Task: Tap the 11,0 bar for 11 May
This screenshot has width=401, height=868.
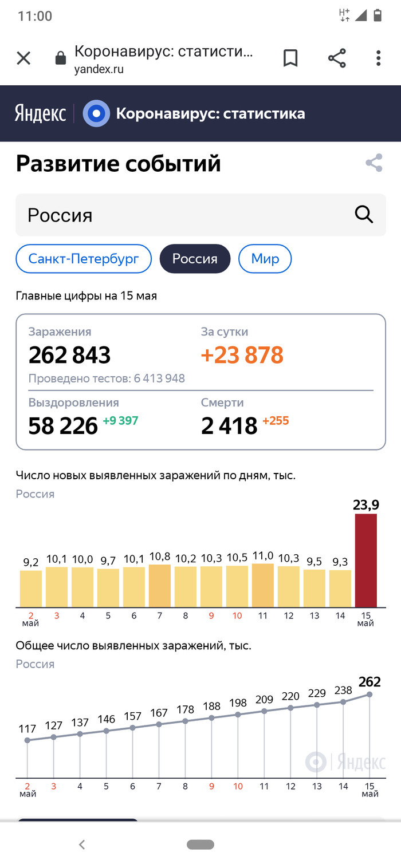Action: click(x=262, y=585)
